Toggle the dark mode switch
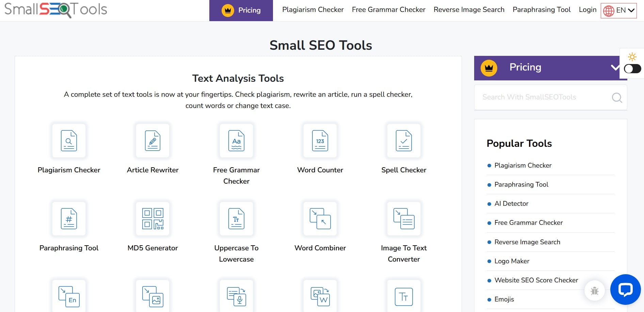644x312 pixels. (632, 69)
